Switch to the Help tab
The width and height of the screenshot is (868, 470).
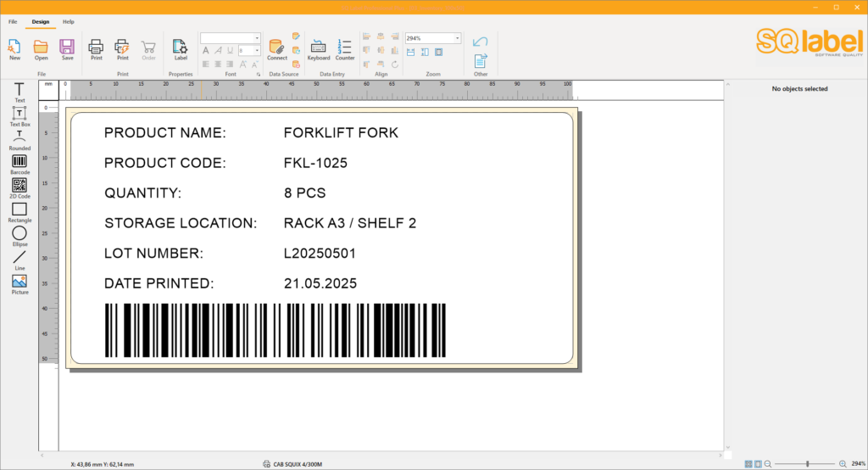[x=69, y=21]
